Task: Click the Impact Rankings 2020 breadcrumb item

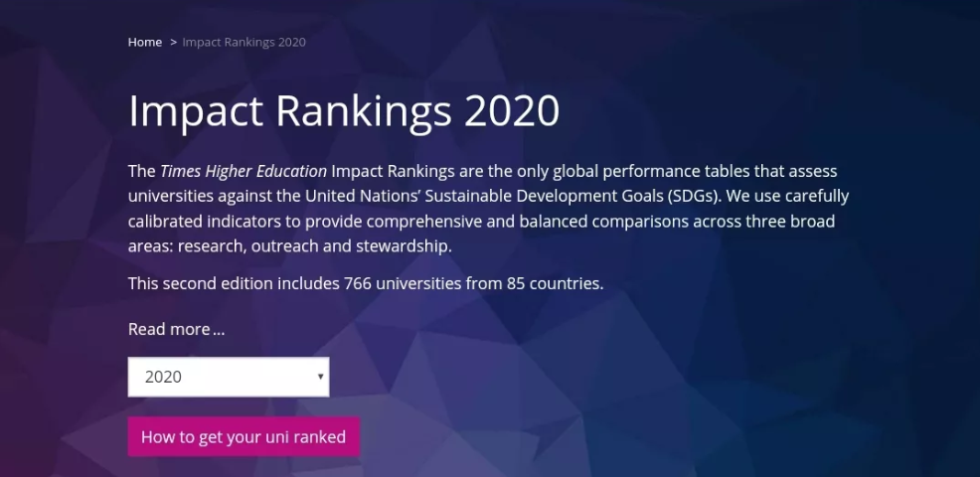Action: click(244, 42)
